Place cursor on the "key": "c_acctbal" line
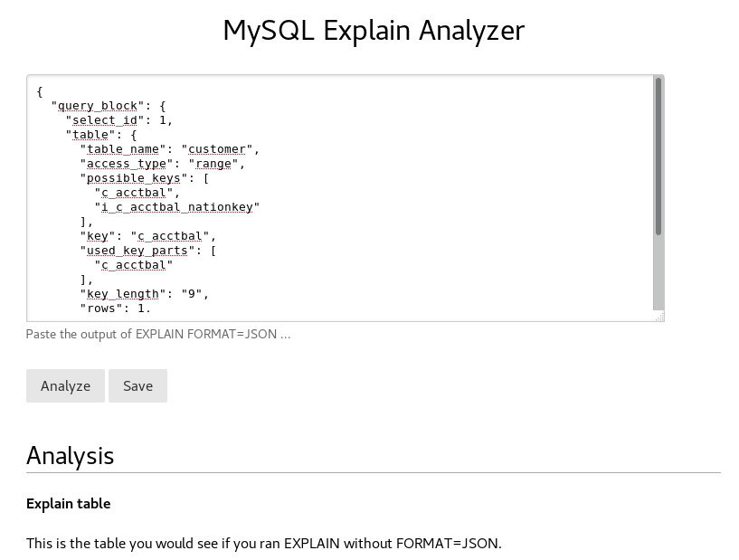739x560 pixels. pyautogui.click(x=147, y=236)
